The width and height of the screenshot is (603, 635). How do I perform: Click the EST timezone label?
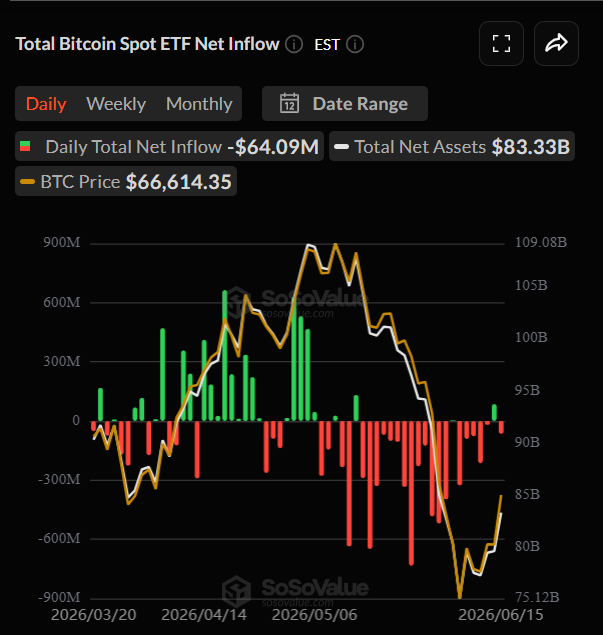(x=327, y=45)
